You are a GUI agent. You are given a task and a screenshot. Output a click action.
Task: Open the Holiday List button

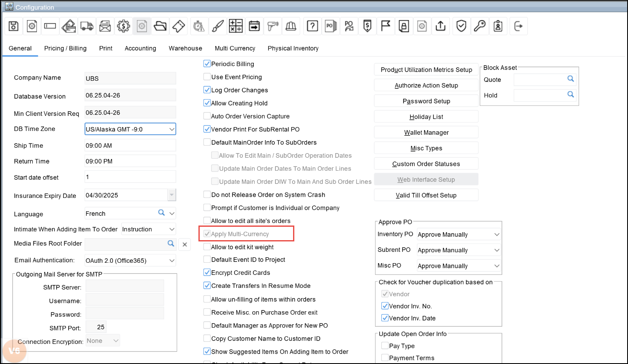pos(426,117)
